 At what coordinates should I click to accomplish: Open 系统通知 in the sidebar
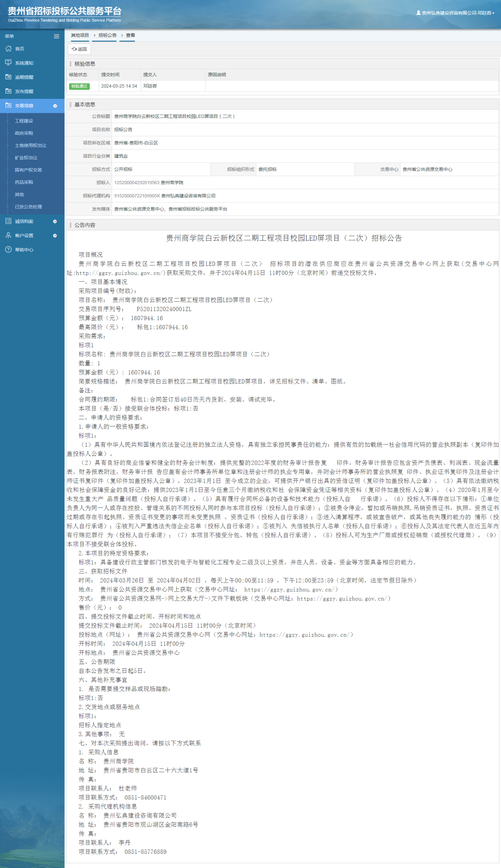(24, 63)
